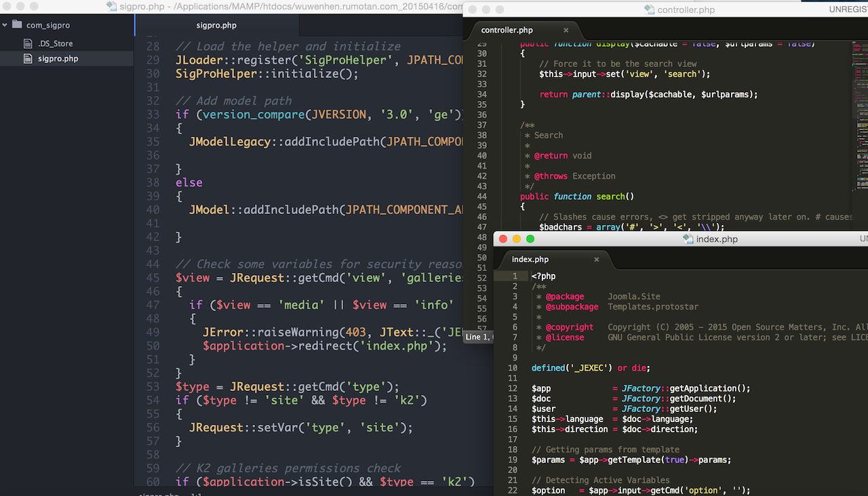Select the com_sigpro folder row
The width and height of the screenshot is (868, 496).
[x=66, y=25]
